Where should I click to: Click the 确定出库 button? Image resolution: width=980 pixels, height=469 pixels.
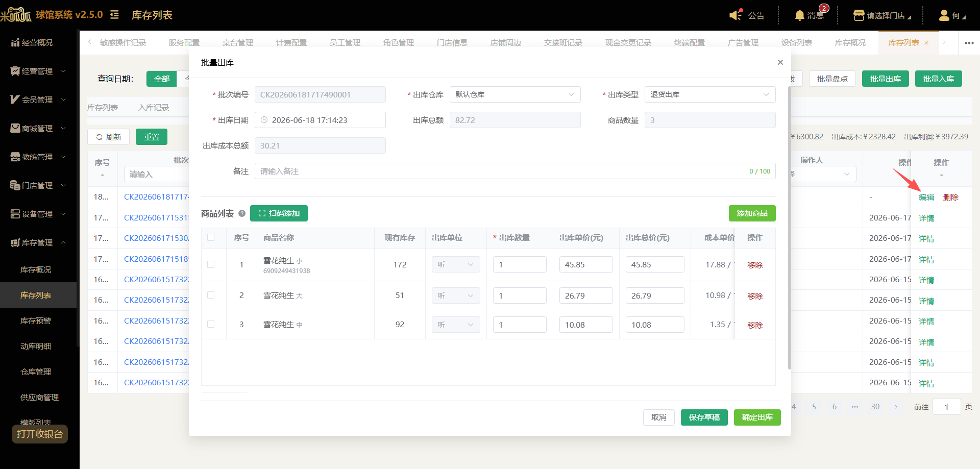tap(757, 417)
